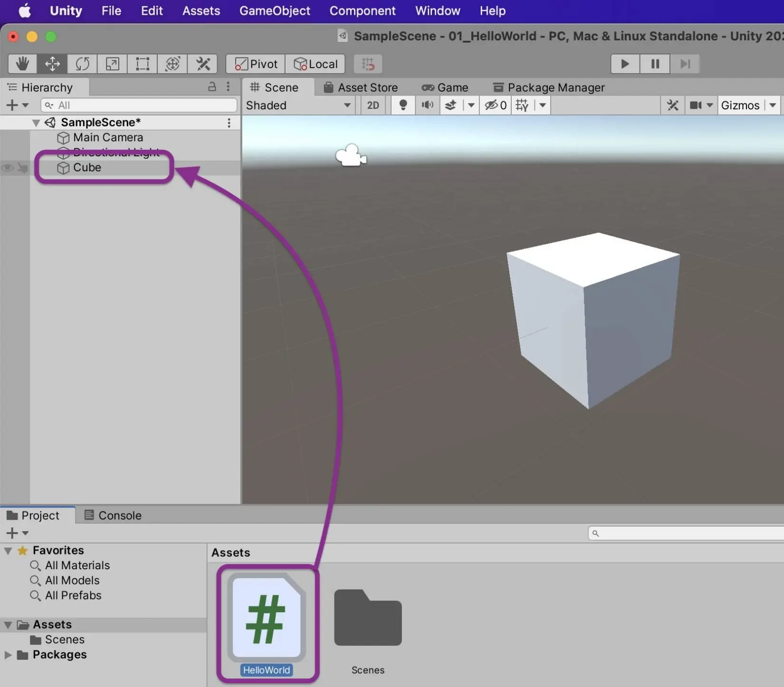Screen dimensions: 784x687
Task: Toggle Cube scene visibility eye
Action: (x=8, y=168)
